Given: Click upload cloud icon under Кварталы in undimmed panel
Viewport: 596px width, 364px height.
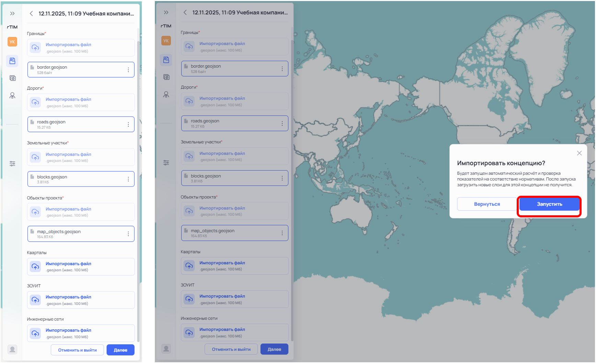Looking at the screenshot, I should pos(35,266).
